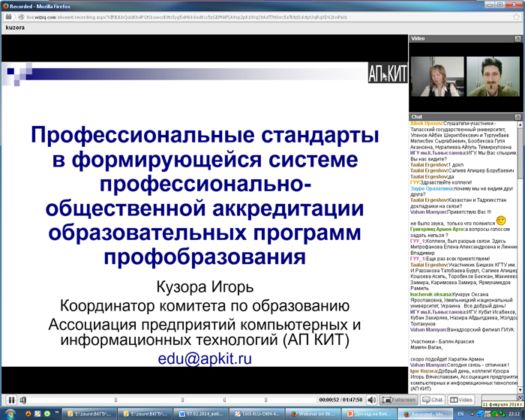Open the first E:\zaure folder taskbar window
Image resolution: width=525 pixels, height=420 pixels.
tap(90, 414)
